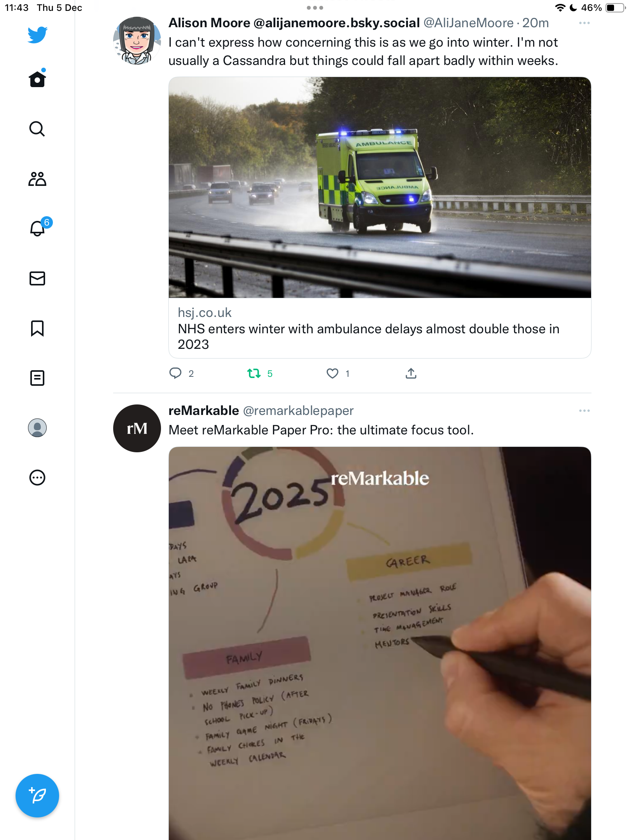Open the reMarkable 2025 promo video thumbnail
This screenshot has width=630, height=840.
380,643
